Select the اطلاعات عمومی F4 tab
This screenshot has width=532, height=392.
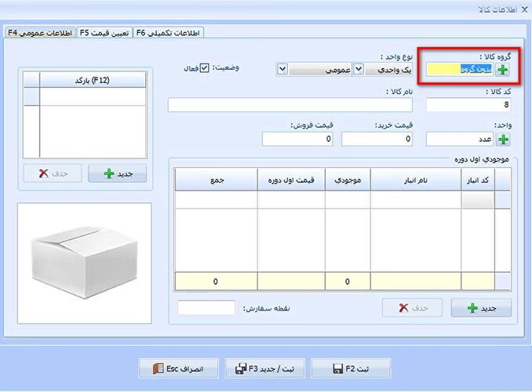click(40, 33)
